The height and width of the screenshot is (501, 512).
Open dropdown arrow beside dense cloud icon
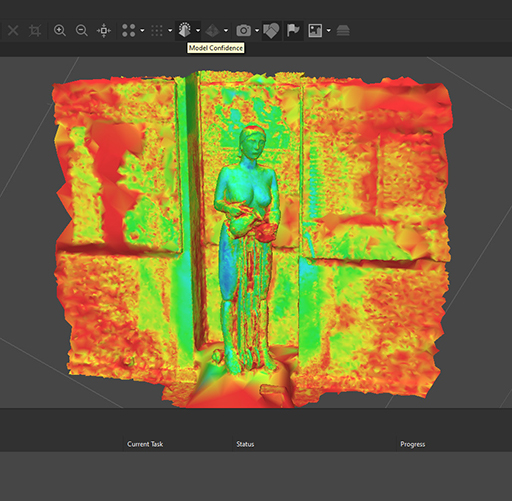(170, 31)
